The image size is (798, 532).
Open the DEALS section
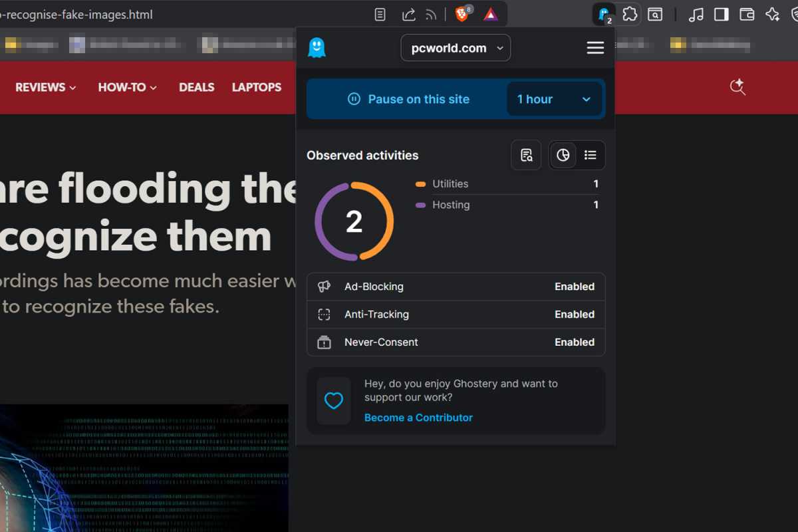196,87
